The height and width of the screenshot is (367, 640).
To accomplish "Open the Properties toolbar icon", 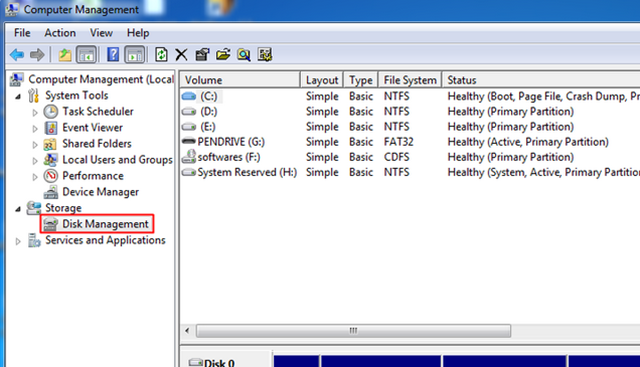I will point(202,54).
